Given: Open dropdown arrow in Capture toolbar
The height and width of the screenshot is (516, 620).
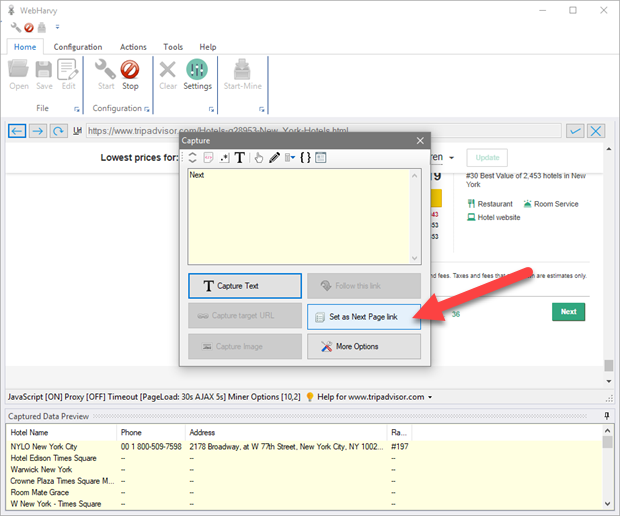Looking at the screenshot, I should (x=290, y=158).
